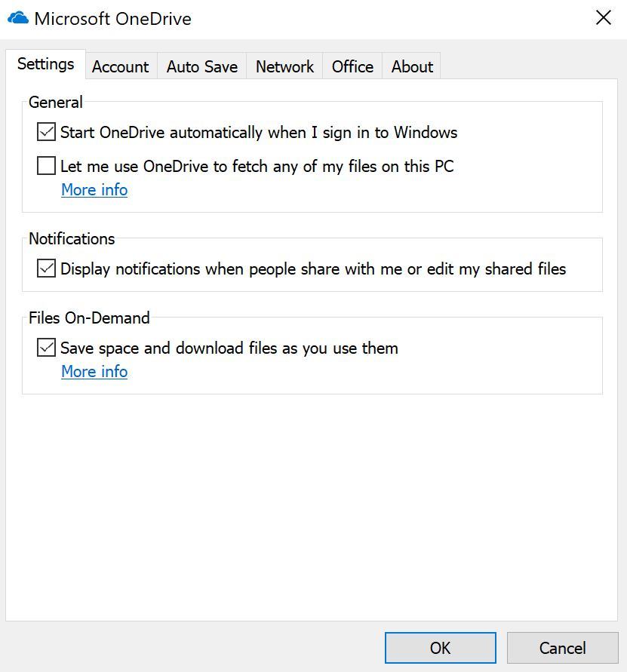Open the Office tab
Viewport: 627px width, 672px height.
tap(352, 66)
